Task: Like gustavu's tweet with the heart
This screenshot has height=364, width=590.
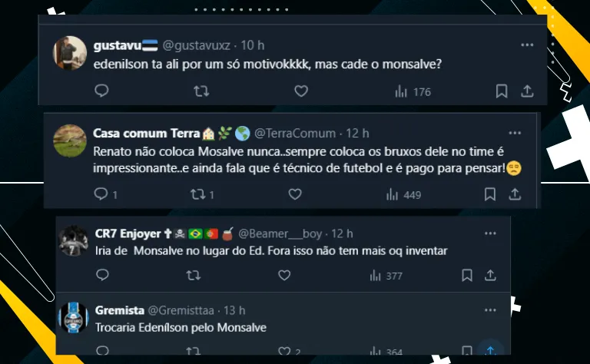Action: point(301,91)
